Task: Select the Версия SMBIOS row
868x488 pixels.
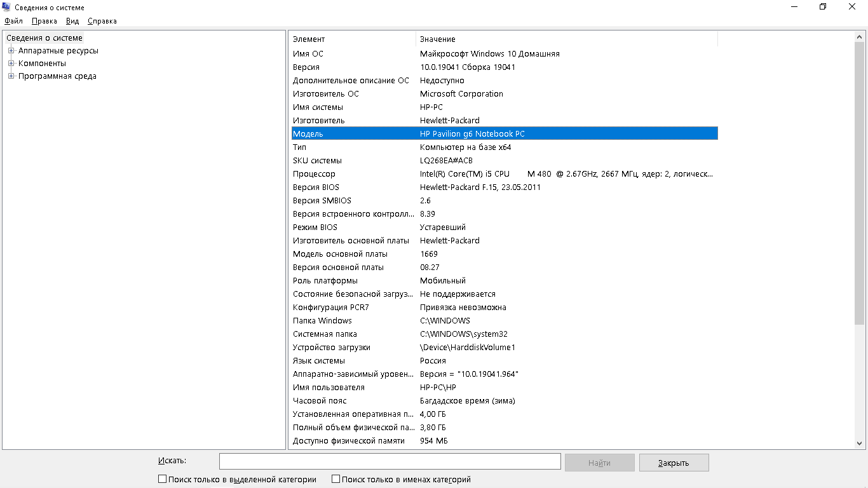Action: click(505, 201)
